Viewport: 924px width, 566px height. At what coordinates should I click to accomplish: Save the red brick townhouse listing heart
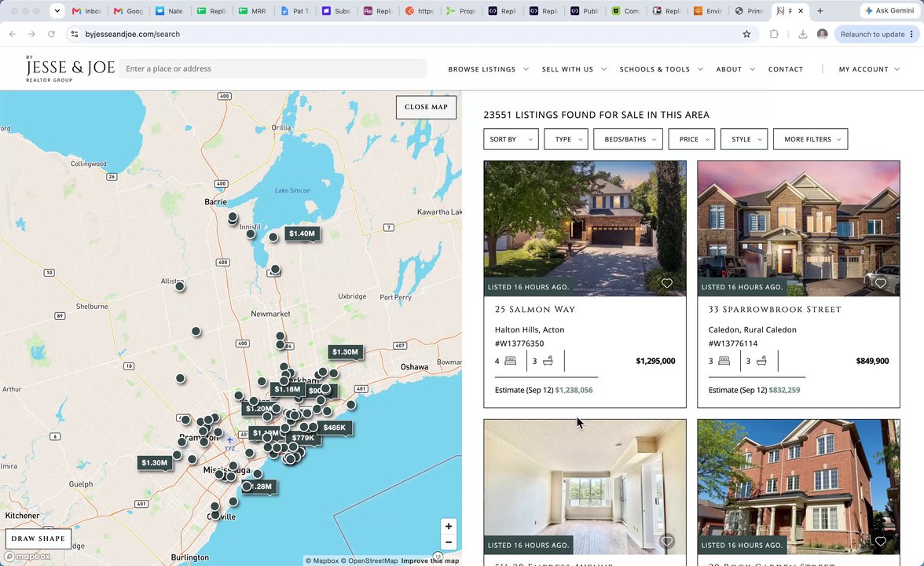(x=880, y=541)
